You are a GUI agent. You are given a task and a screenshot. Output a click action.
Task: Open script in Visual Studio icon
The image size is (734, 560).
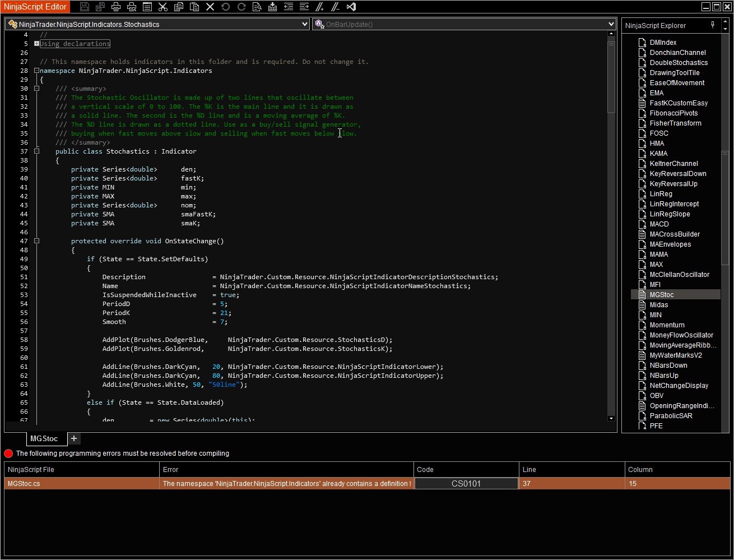(x=351, y=7)
